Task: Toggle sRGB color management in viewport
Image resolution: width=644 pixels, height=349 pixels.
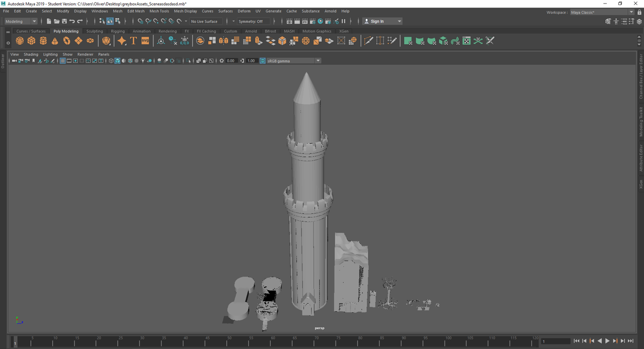Action: click(x=262, y=61)
